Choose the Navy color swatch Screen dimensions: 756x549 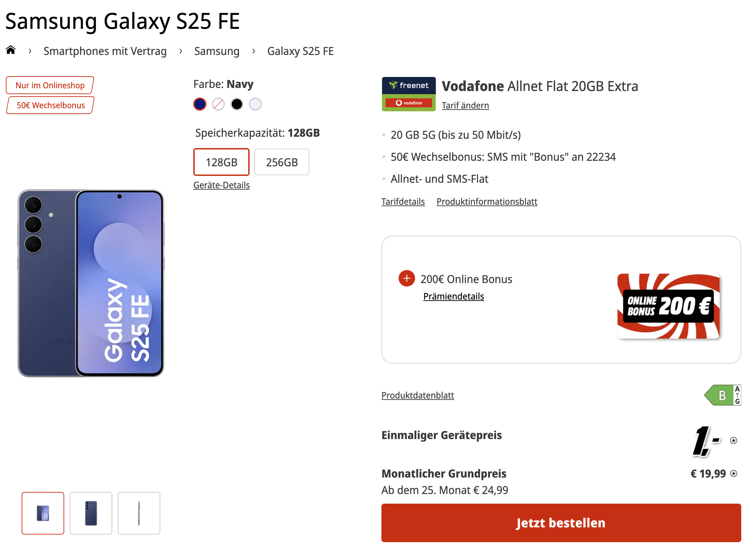(x=200, y=104)
